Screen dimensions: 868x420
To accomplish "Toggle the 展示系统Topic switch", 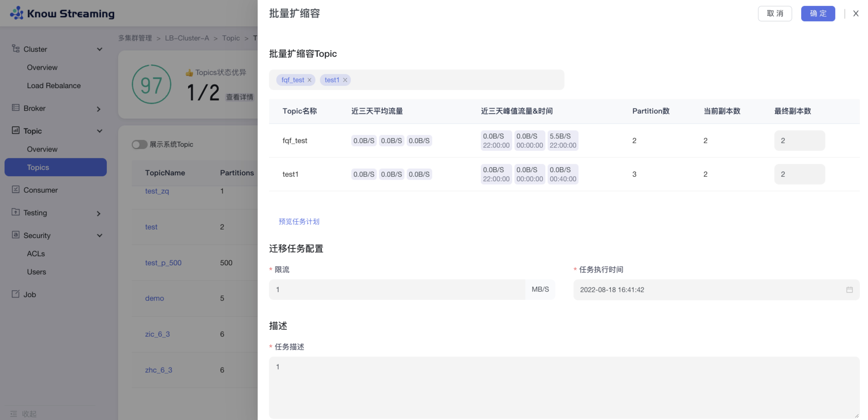I will point(139,144).
